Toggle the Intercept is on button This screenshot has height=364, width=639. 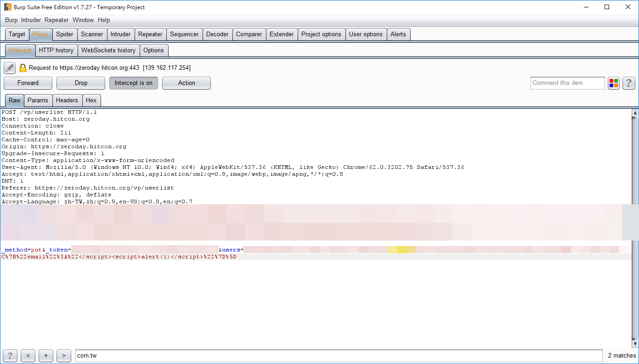(134, 83)
